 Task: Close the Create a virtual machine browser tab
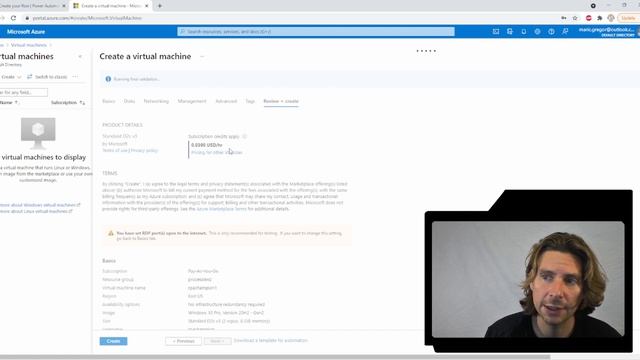[147, 6]
